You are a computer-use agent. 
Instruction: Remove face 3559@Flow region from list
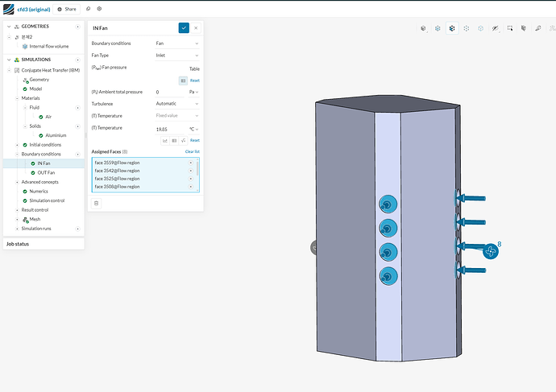[x=190, y=163]
